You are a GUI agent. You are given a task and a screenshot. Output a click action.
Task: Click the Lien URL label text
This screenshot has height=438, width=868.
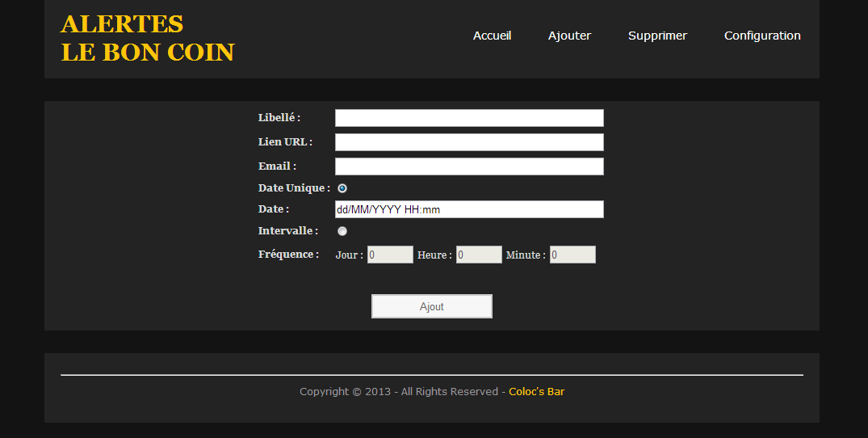(285, 141)
